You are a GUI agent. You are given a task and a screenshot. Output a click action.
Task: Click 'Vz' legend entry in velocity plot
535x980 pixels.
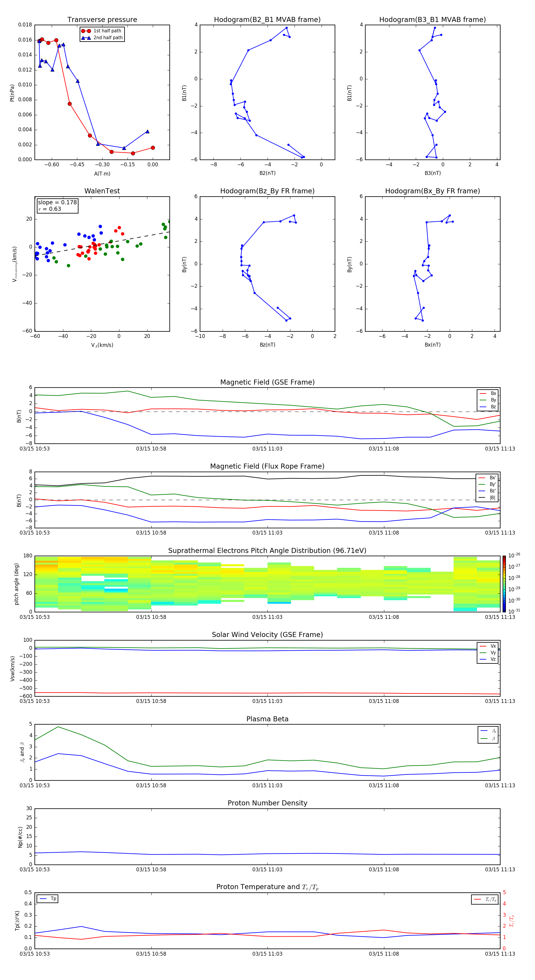(488, 659)
